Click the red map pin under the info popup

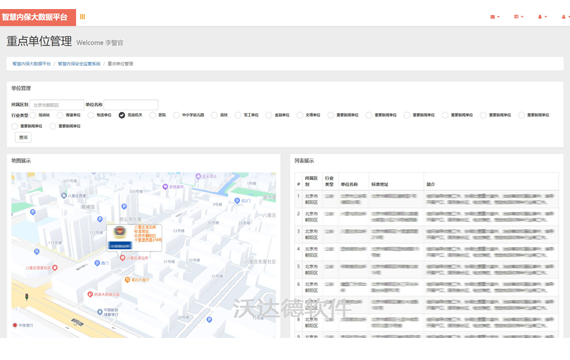tap(123, 257)
